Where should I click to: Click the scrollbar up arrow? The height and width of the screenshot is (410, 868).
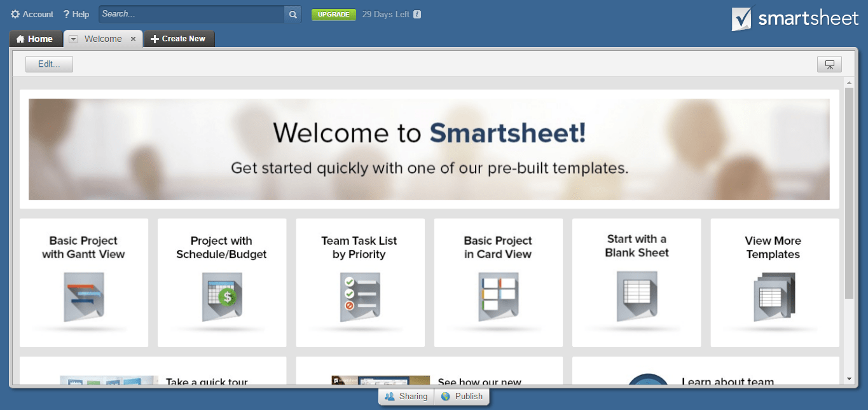pos(849,83)
